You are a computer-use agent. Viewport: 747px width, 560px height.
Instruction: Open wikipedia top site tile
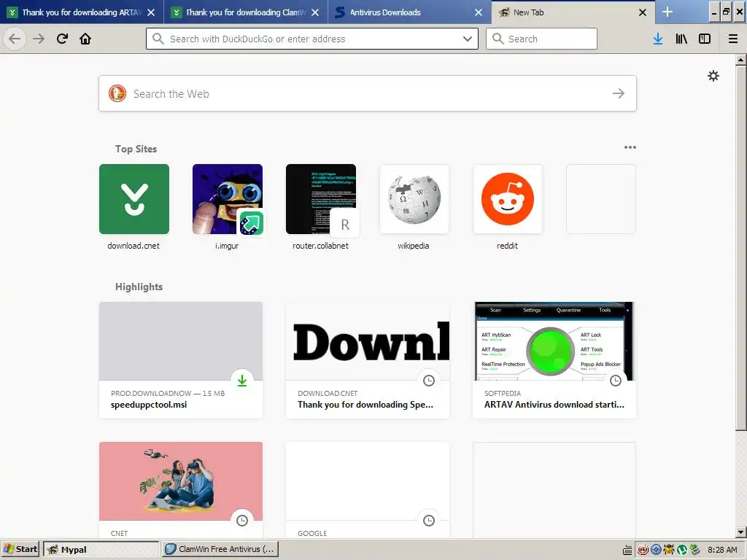click(x=414, y=199)
